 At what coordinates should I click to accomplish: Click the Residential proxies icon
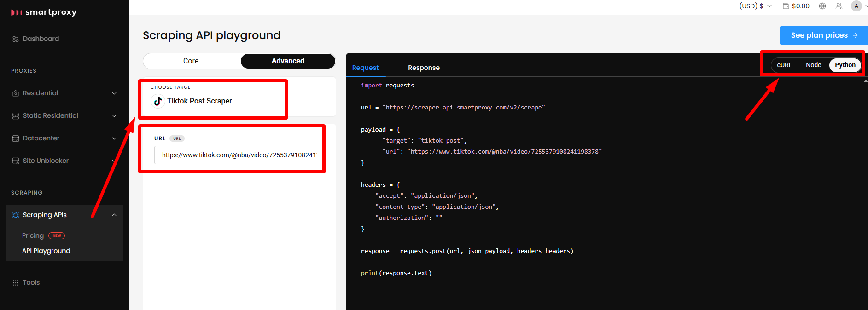pyautogui.click(x=16, y=93)
